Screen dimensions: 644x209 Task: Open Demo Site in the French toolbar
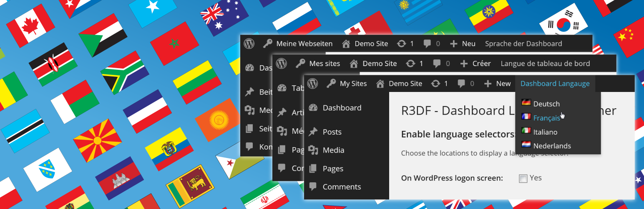click(x=373, y=64)
